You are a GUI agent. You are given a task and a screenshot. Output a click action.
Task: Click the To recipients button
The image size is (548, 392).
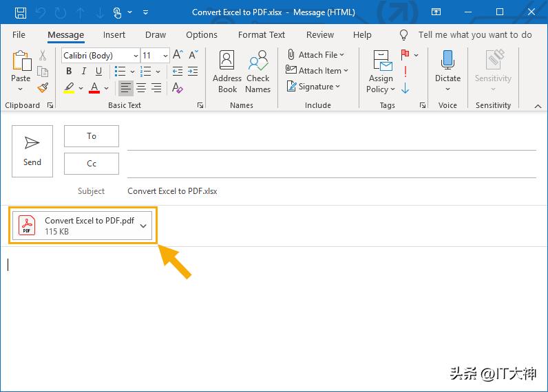click(92, 136)
